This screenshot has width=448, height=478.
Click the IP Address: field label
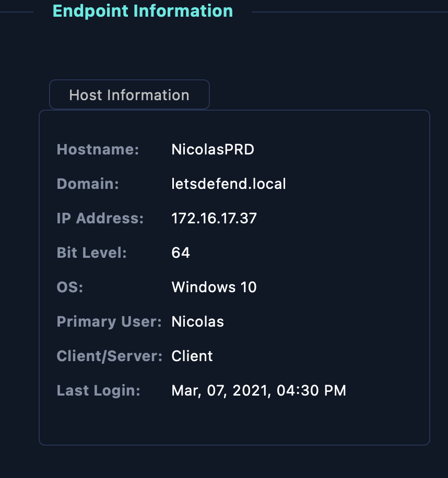pyautogui.click(x=100, y=218)
